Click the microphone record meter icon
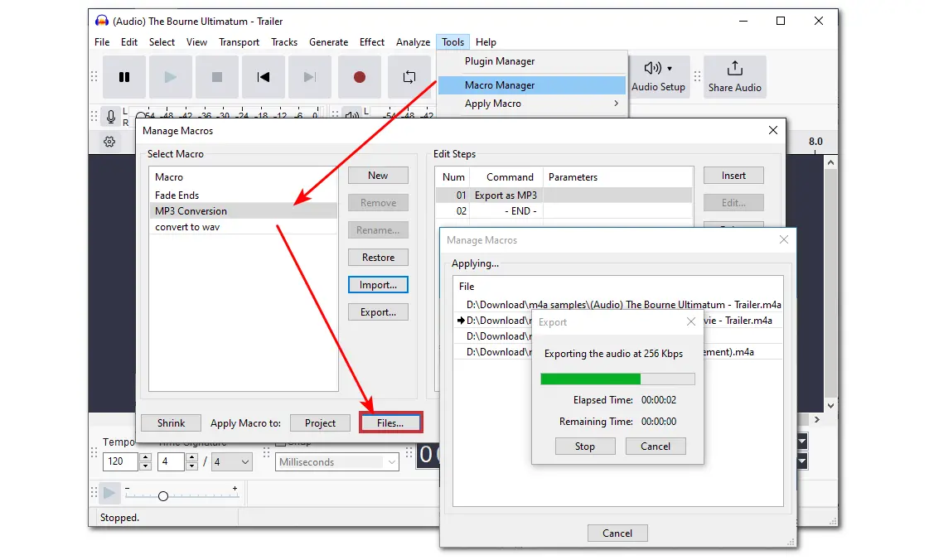The height and width of the screenshot is (560, 929). (110, 117)
